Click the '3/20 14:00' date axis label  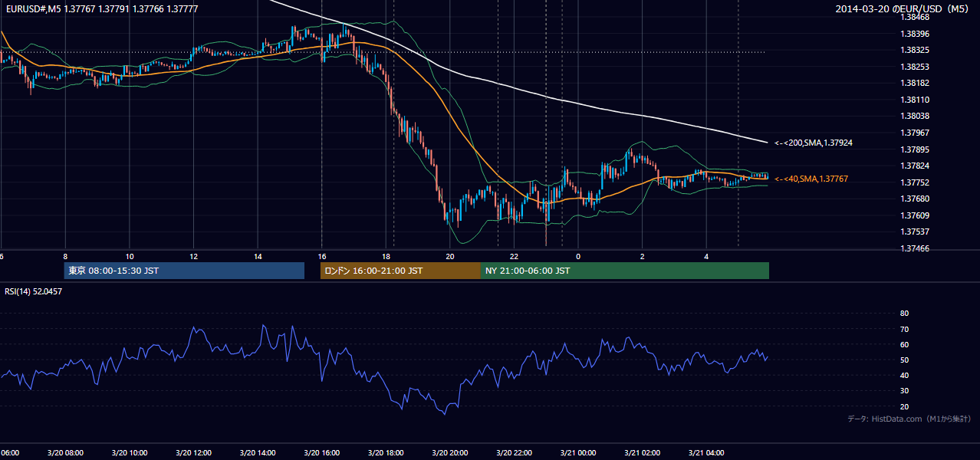point(257,453)
